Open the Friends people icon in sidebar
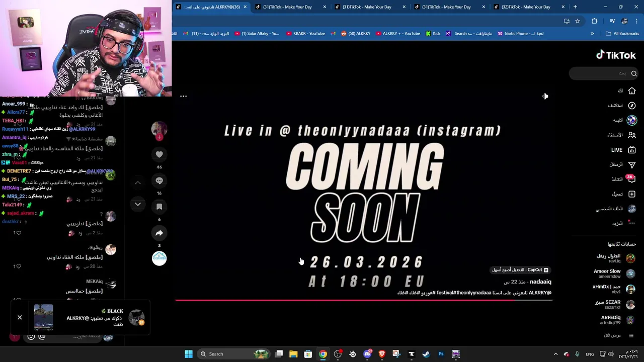Image resolution: width=644 pixels, height=362 pixels. point(632,135)
